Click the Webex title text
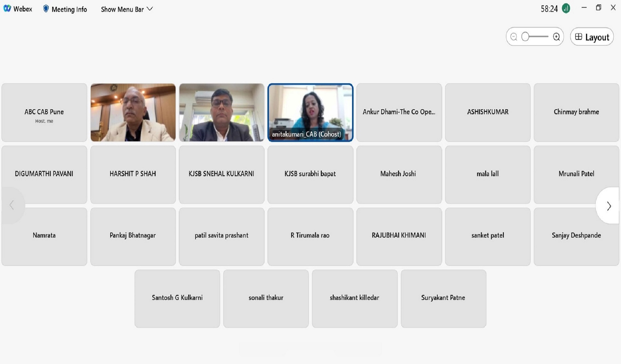Image resolution: width=621 pixels, height=364 pixels. 23,9
